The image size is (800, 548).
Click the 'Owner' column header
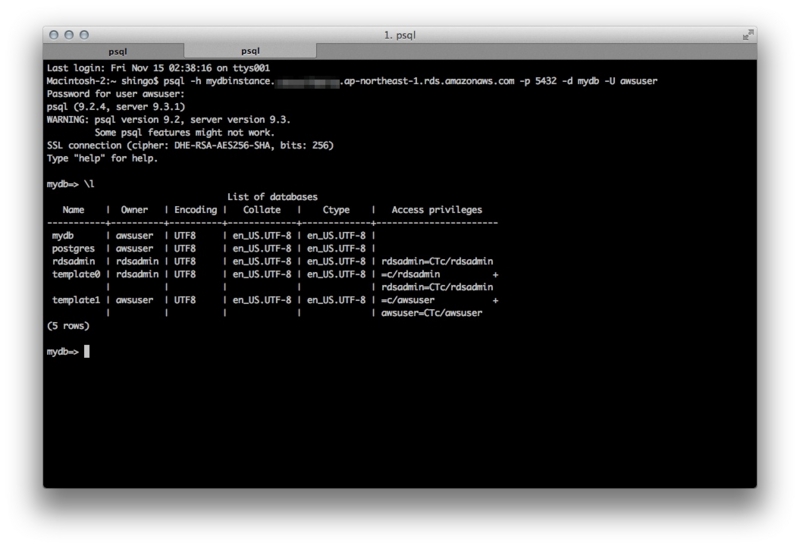[134, 210]
